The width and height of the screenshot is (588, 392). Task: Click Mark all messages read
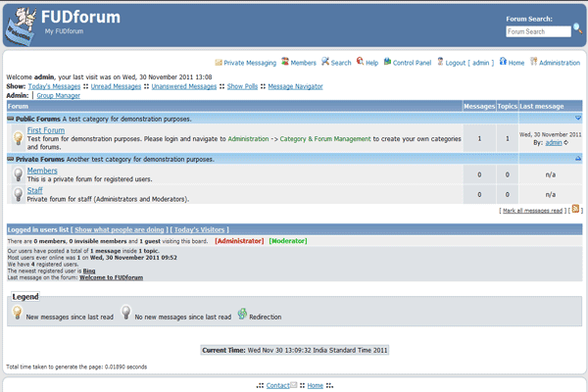532,211
